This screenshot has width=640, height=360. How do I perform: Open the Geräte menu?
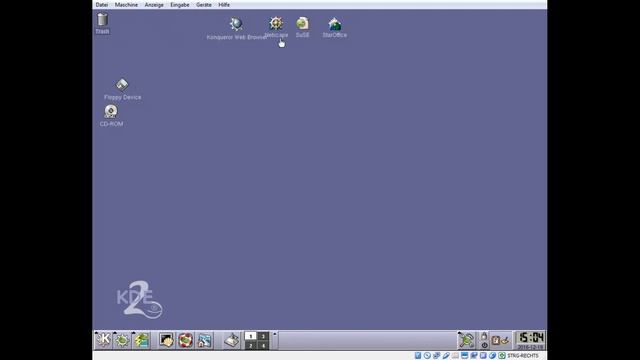click(204, 5)
